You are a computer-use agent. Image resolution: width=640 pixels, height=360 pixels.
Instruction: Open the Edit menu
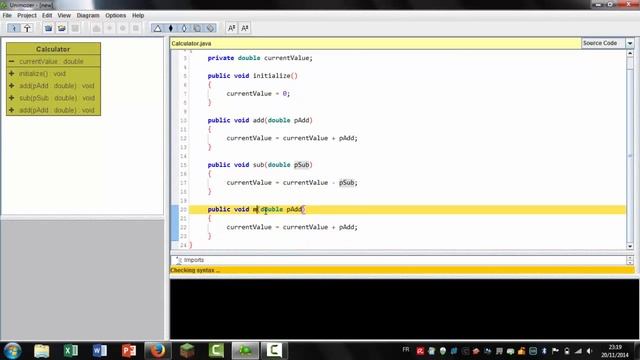click(47, 16)
